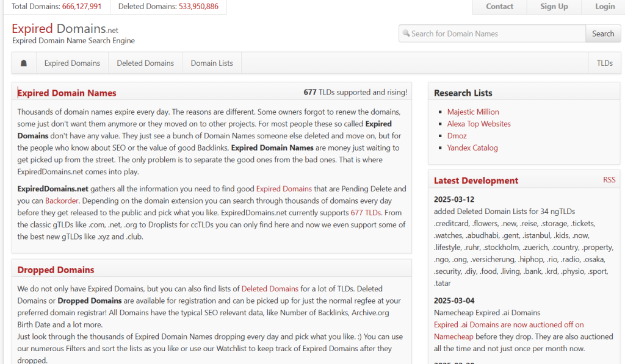Click the ExpiredDomains.net site logo
Image resolution: width=625 pixels, height=364 pixels.
[x=65, y=29]
